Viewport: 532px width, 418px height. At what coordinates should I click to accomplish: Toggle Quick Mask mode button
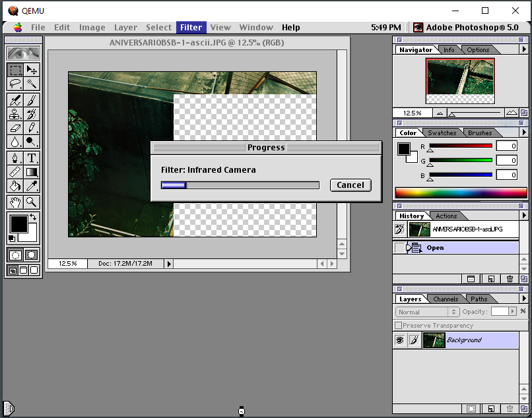click(32, 255)
